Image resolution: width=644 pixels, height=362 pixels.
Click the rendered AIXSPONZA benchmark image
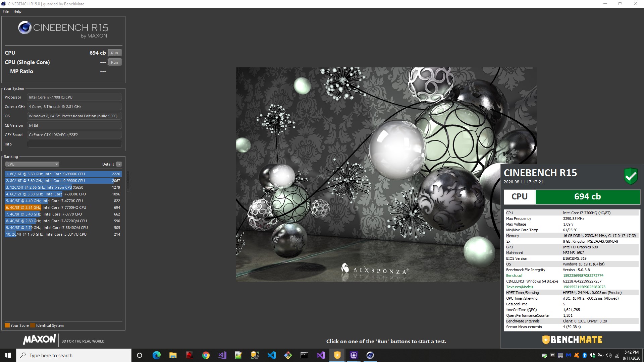(386, 175)
